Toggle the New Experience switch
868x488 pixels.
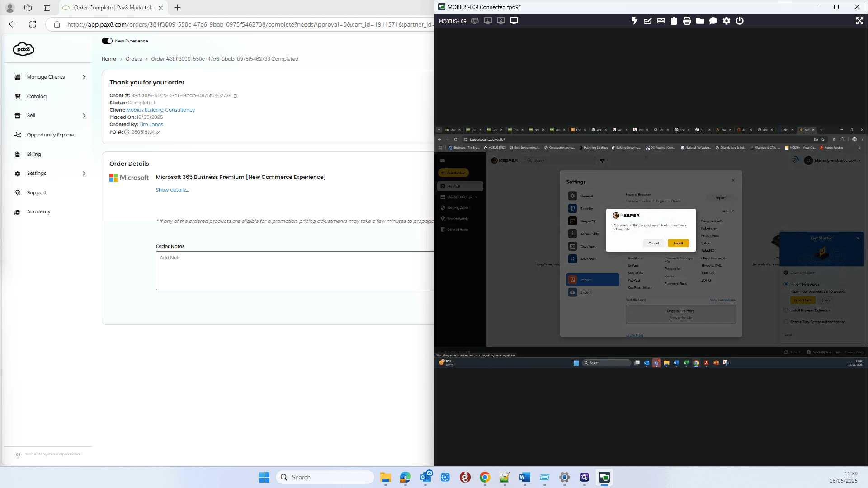point(107,41)
